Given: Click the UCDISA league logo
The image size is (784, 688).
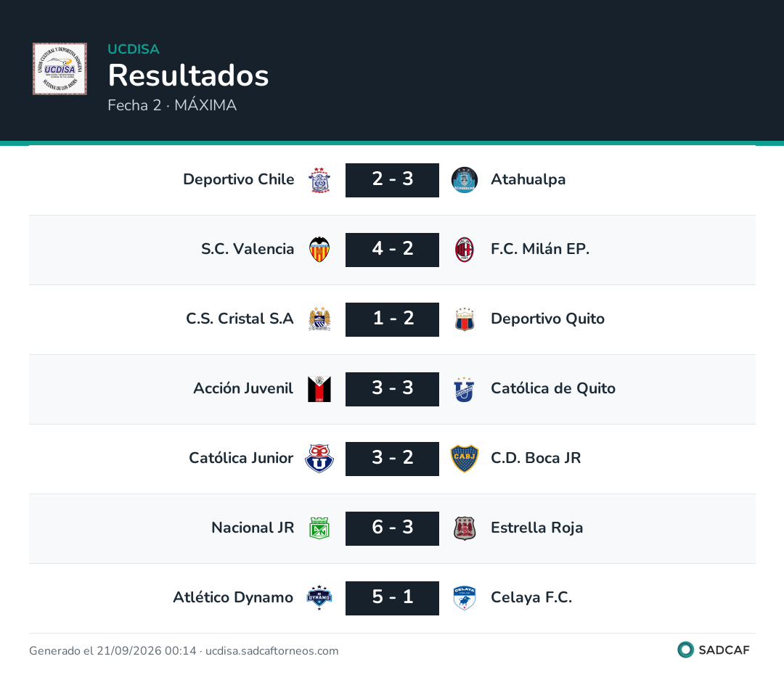Looking at the screenshot, I should pos(60,68).
